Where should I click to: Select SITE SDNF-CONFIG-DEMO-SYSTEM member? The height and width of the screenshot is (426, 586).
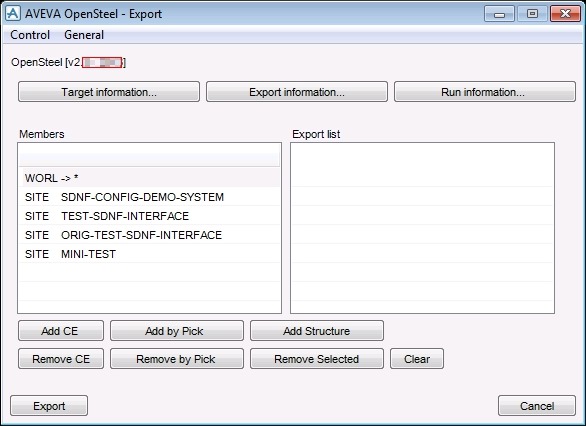pyautogui.click(x=150, y=197)
